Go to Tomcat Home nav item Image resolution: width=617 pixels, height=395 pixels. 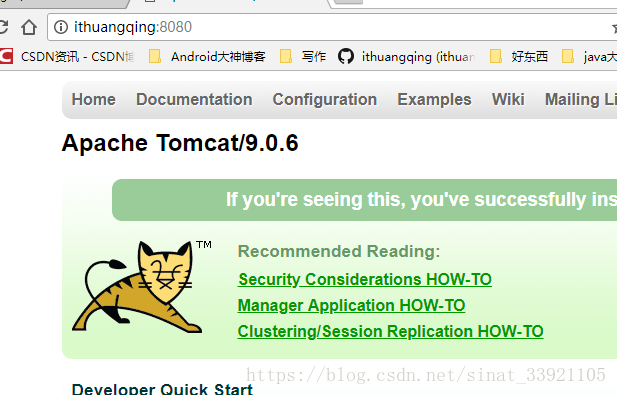[94, 100]
